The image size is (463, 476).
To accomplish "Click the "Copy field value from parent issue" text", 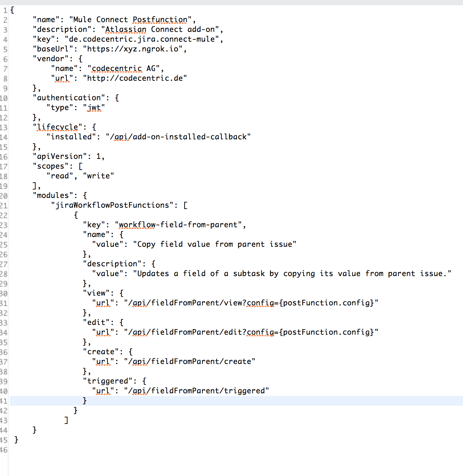I will click(x=215, y=245).
